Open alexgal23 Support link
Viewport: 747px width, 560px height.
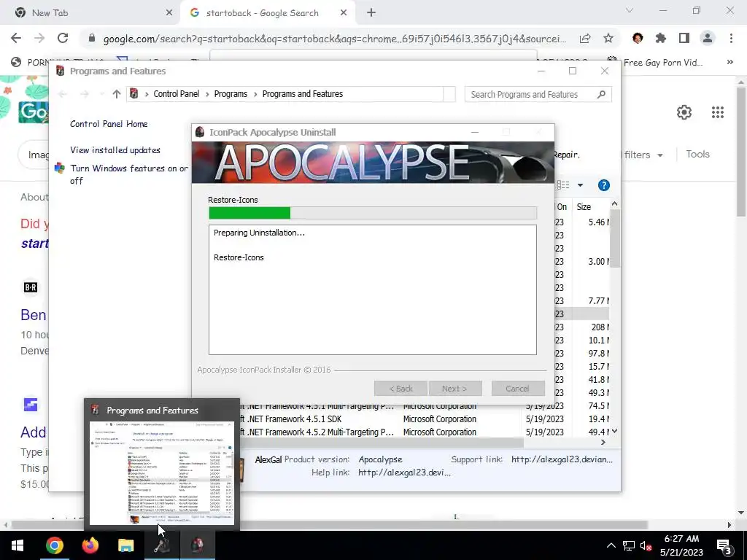pos(562,459)
